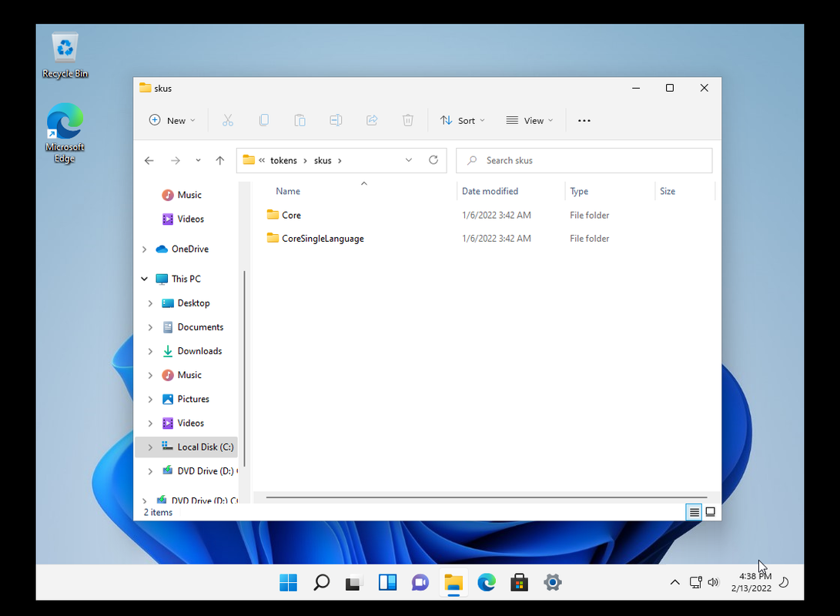The width and height of the screenshot is (840, 616).
Task: Sort by Date modified column header
Action: (x=490, y=191)
